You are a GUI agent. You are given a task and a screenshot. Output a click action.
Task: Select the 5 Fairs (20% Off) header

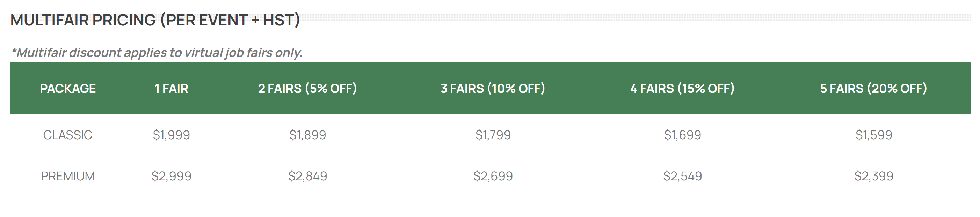coord(873,89)
